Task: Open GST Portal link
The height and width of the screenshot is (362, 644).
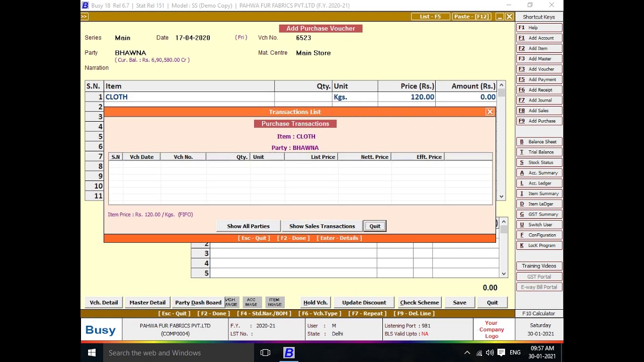Action: pyautogui.click(x=539, y=277)
